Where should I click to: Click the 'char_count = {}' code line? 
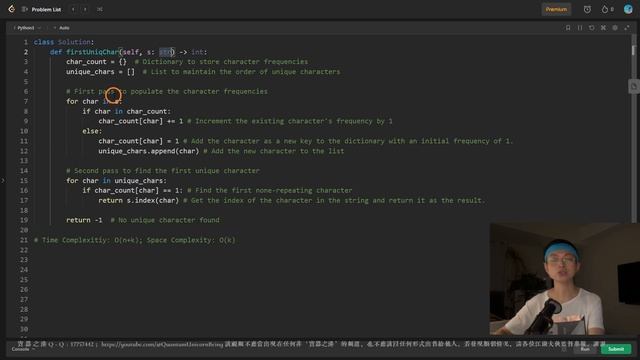coord(96,62)
